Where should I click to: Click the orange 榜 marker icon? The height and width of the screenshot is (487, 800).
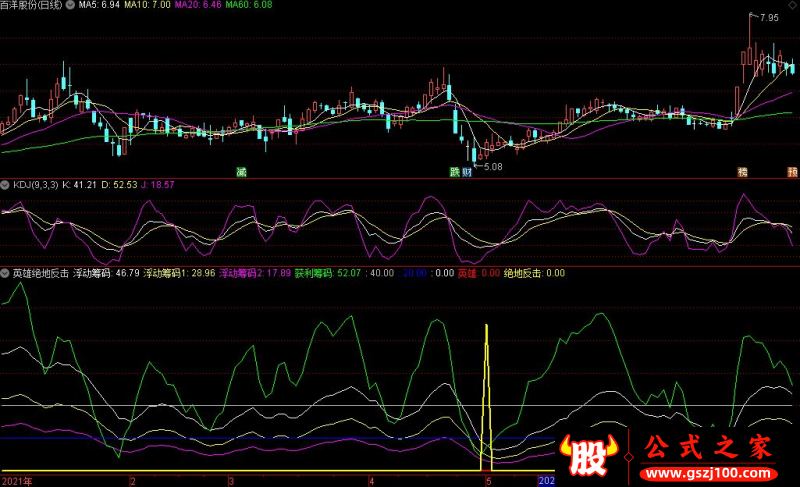[x=742, y=172]
